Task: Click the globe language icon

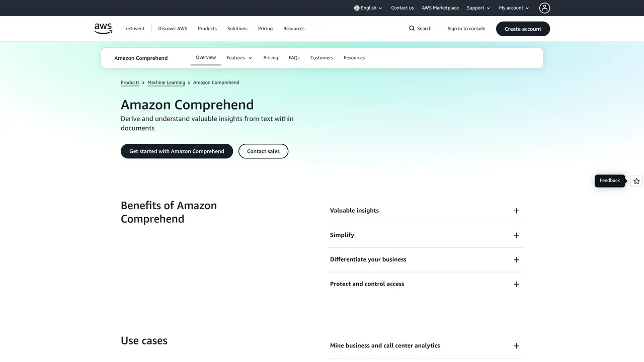Action: point(357,8)
